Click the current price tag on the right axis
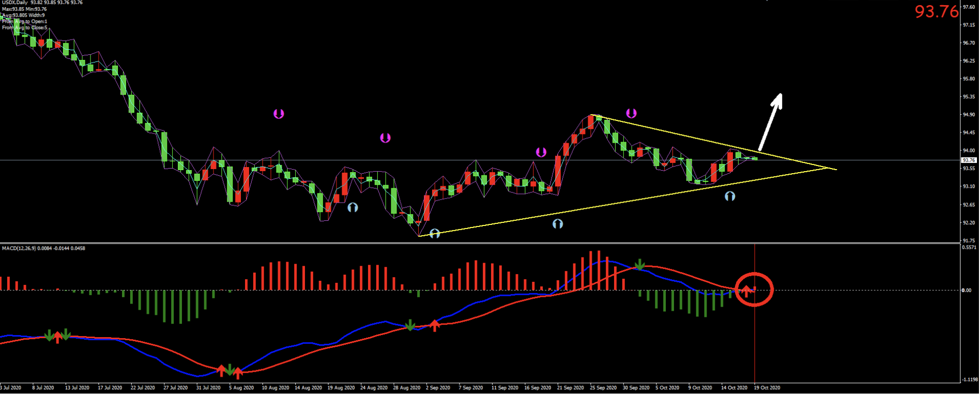The image size is (980, 394). (x=969, y=160)
